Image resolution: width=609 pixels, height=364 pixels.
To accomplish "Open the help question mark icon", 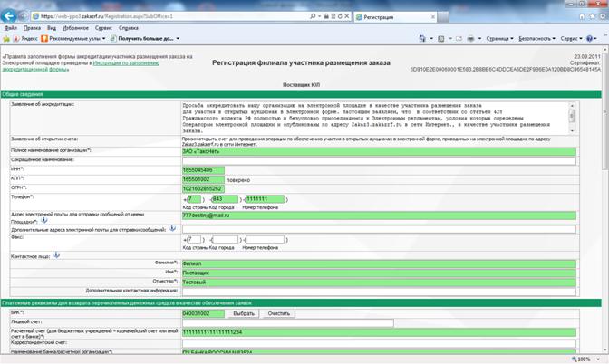I will point(590,38).
